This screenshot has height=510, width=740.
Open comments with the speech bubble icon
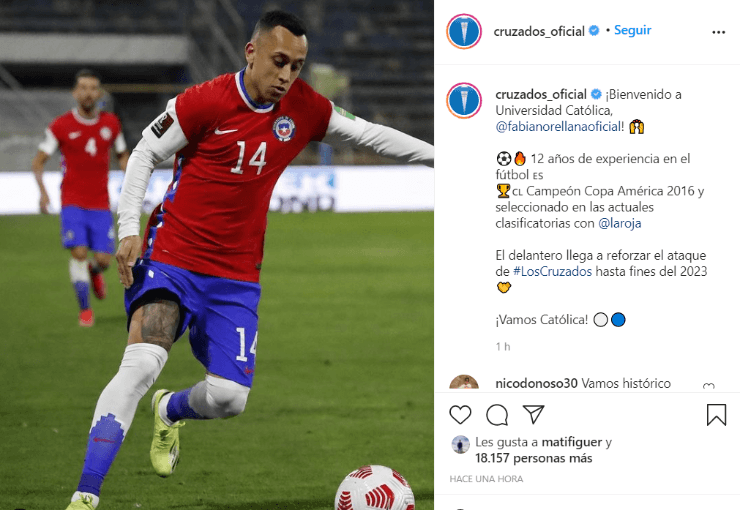click(497, 415)
